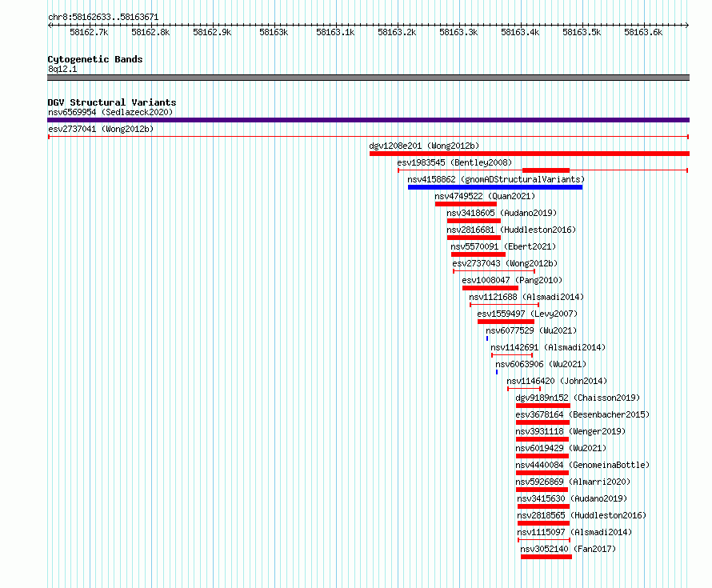Click the 58163.6k ruler tick label
712x588 pixels.
(643, 32)
